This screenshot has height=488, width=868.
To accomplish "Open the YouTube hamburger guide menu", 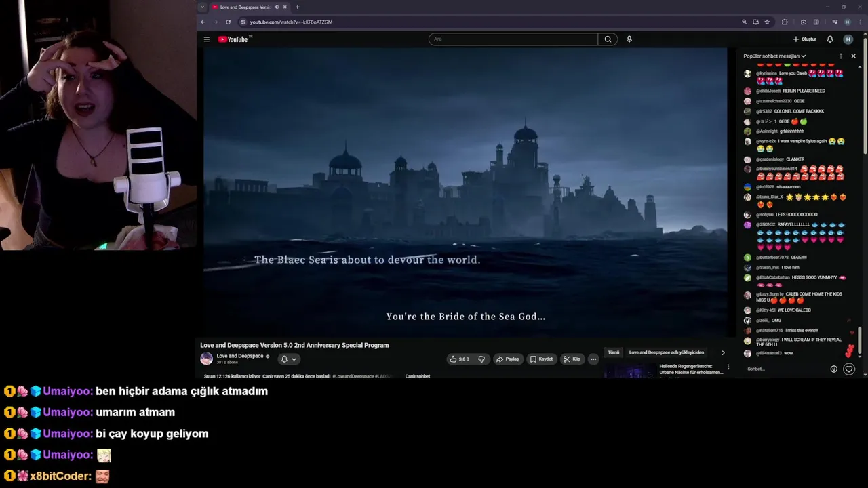I will click(x=207, y=39).
